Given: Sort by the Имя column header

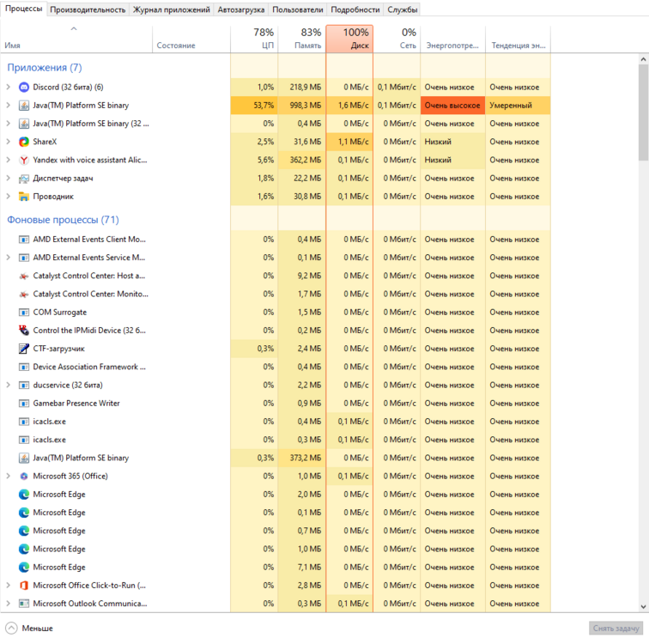Looking at the screenshot, I should pyautogui.click(x=76, y=39).
